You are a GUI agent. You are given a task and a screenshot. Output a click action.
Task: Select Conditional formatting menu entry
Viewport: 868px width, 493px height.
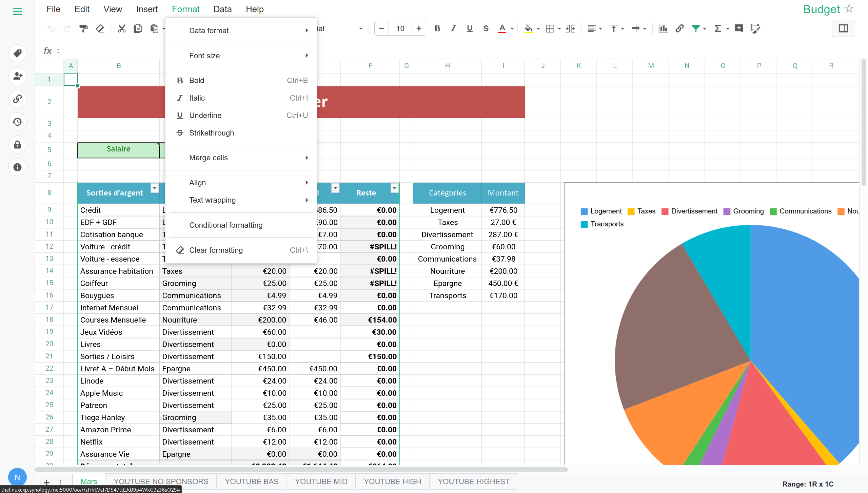coord(241,225)
